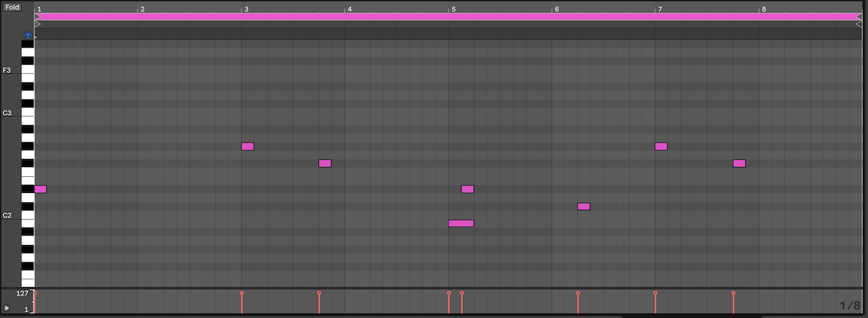Select the D#2 note starting at bar 1
The width and height of the screenshot is (868, 318).
[41, 189]
